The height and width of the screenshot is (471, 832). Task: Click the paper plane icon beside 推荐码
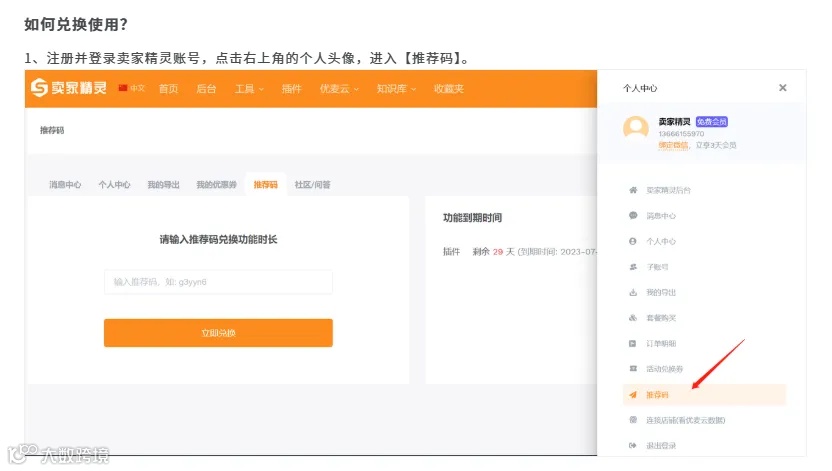633,395
